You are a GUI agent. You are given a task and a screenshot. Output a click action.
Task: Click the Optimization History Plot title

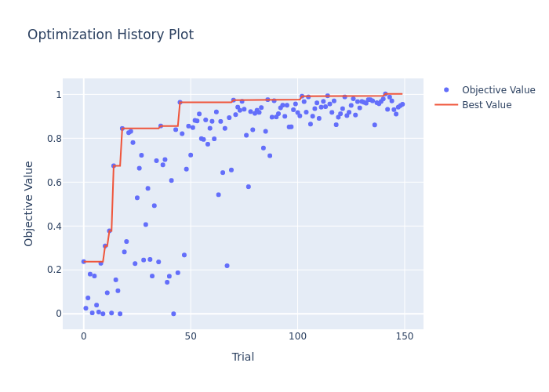111,35
